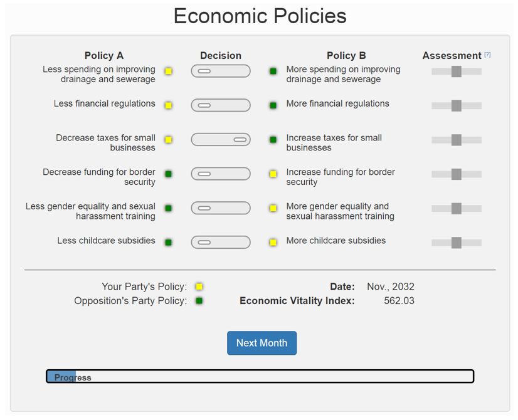Toggle the gender equality training decision switch

click(221, 207)
